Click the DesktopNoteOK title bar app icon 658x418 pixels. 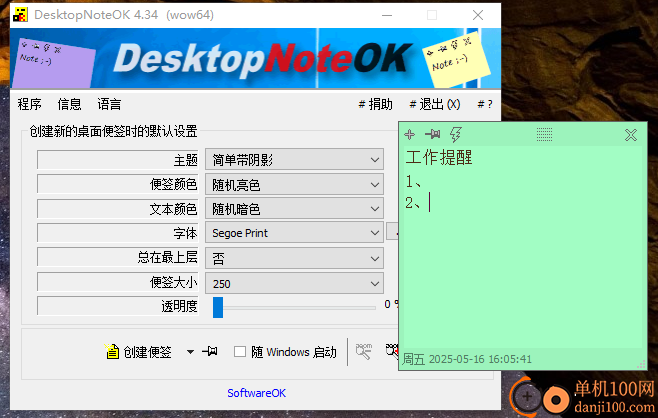(x=20, y=15)
